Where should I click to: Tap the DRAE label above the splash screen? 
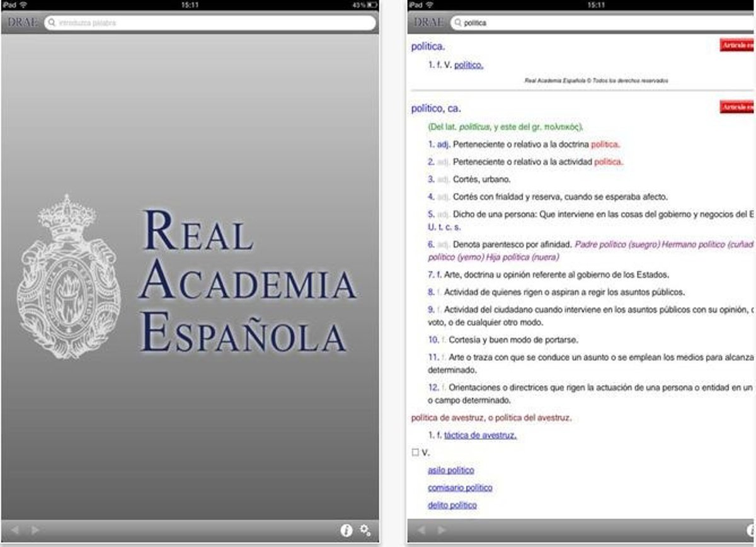23,23
